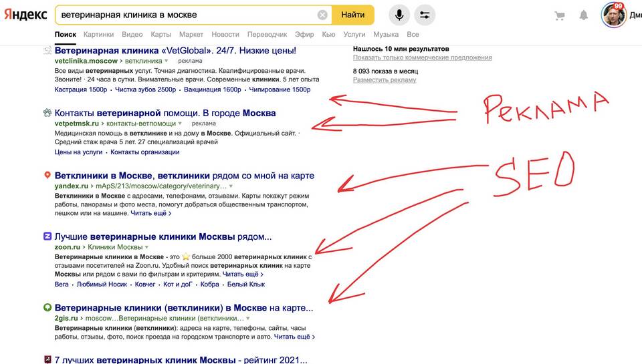Switch to the Карты tab
The image size is (642, 364).
pyautogui.click(x=161, y=34)
